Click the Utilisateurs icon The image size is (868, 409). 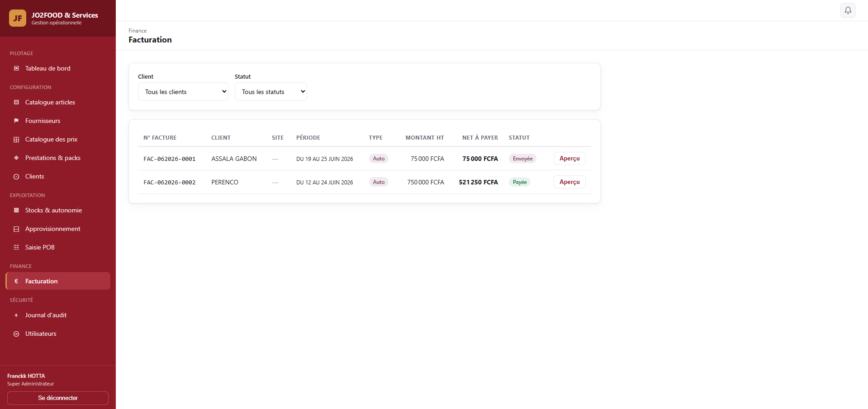tap(16, 334)
